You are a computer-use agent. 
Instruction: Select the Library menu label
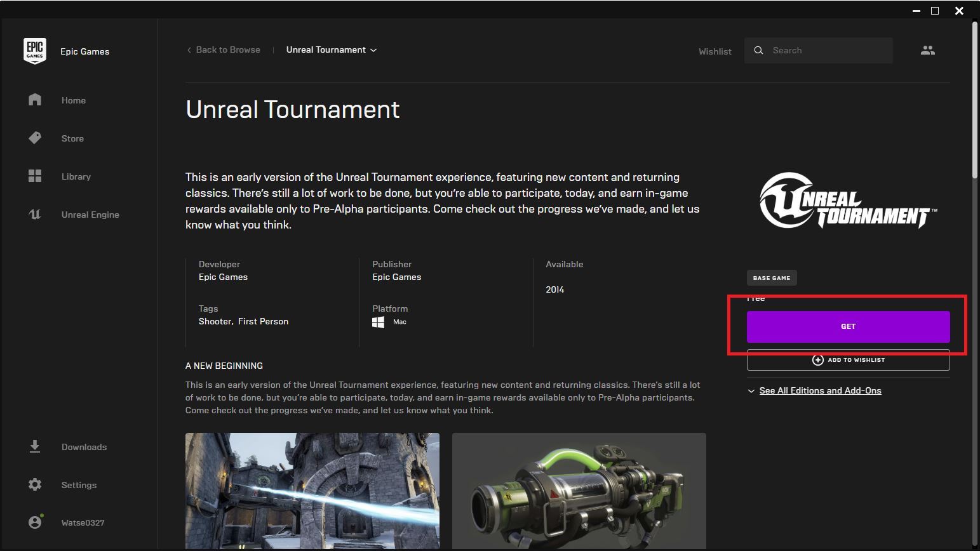click(76, 176)
